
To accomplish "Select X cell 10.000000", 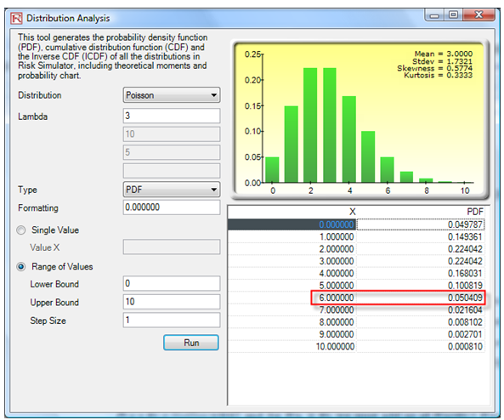I will (292, 347).
